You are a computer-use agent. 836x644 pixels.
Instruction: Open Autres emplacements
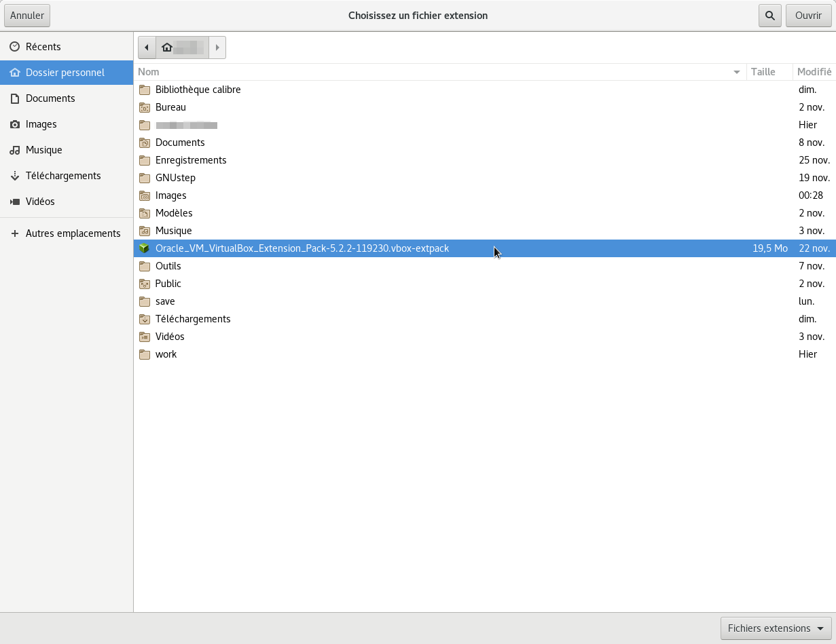pyautogui.click(x=73, y=233)
